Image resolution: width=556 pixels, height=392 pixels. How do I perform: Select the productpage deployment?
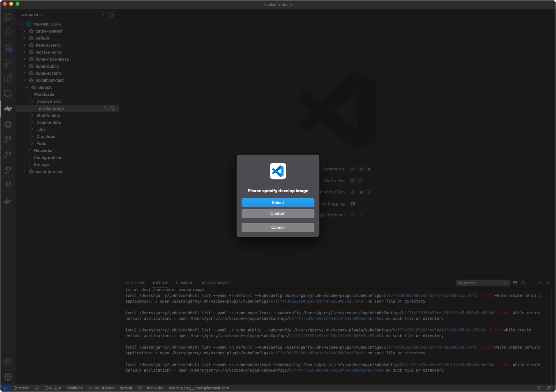[67, 108]
